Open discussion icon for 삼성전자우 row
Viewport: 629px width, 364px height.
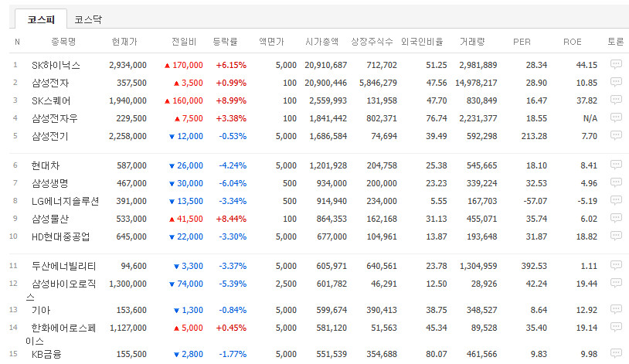coord(616,117)
